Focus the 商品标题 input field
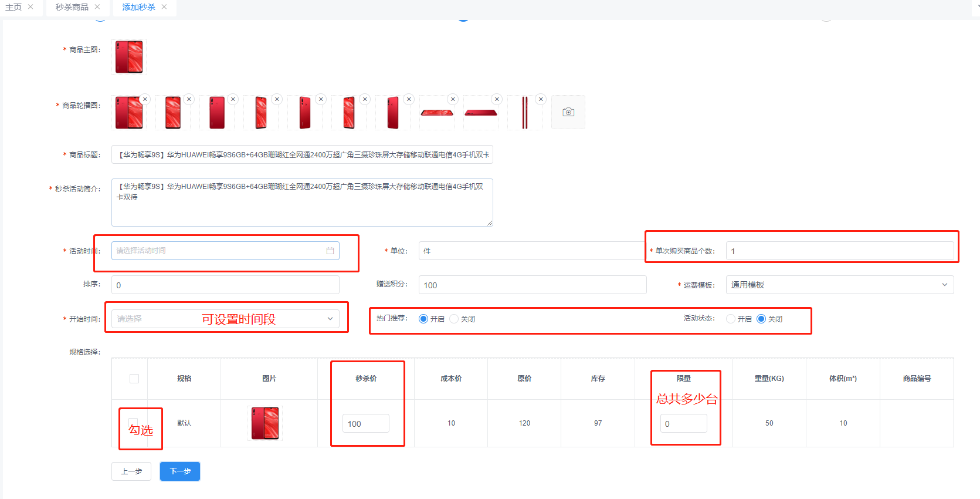 point(302,154)
